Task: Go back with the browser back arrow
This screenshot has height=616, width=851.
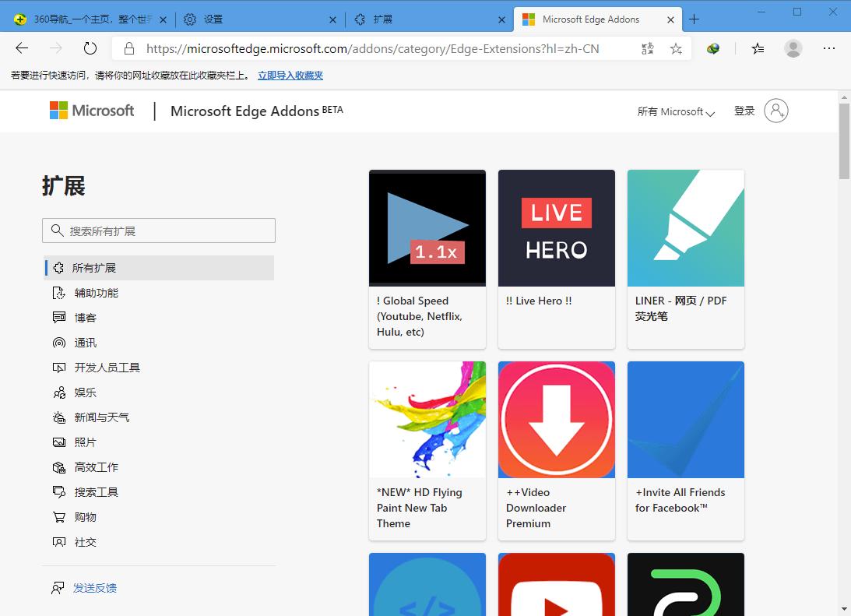Action: click(x=22, y=48)
